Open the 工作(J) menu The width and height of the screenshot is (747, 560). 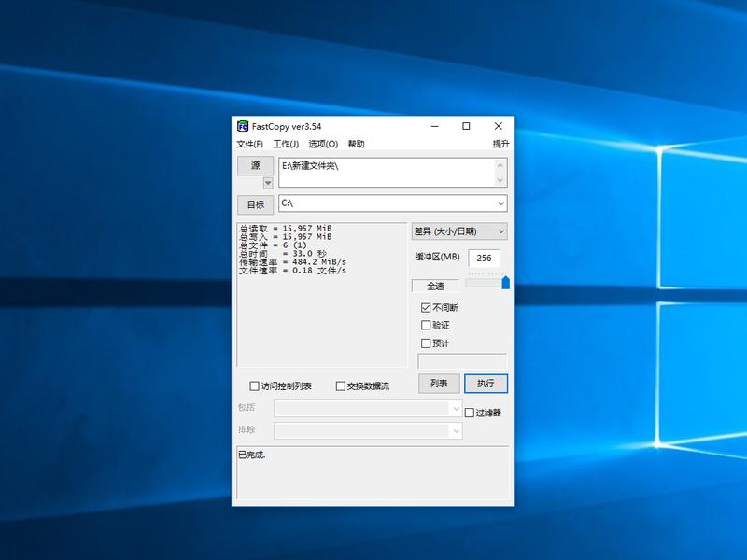[x=284, y=144]
